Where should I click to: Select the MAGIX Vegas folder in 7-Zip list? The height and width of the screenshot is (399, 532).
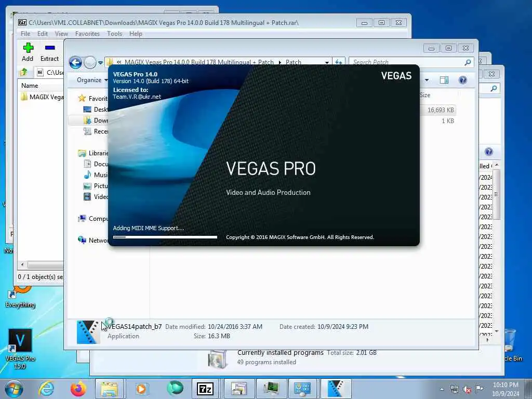[x=42, y=97]
